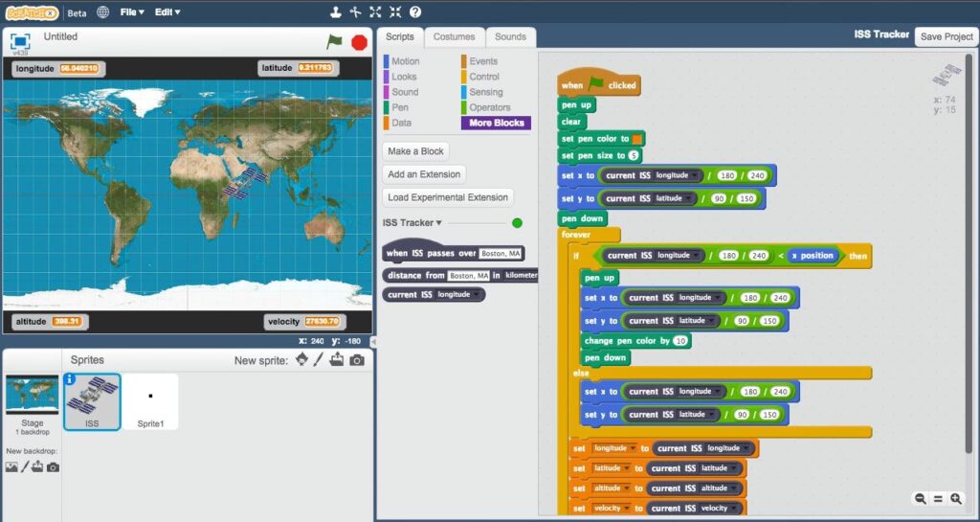Click the Make a Block button
This screenshot has height=522, width=980.
click(x=416, y=151)
